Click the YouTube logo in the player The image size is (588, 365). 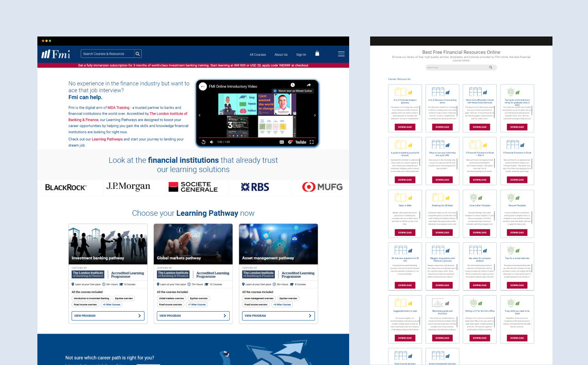tap(301, 142)
